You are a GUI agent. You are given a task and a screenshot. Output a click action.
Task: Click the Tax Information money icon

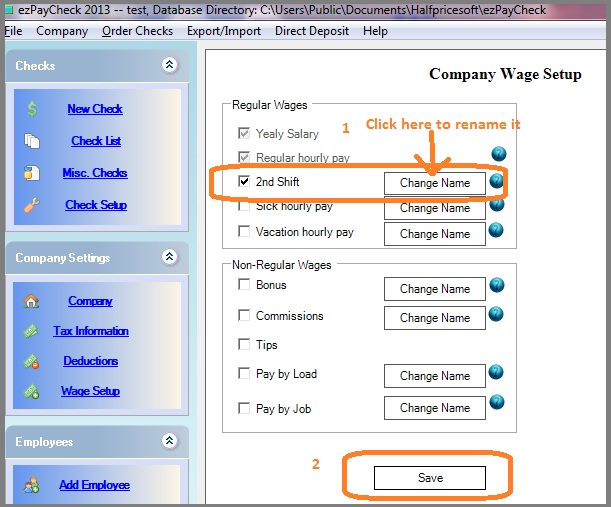point(31,331)
